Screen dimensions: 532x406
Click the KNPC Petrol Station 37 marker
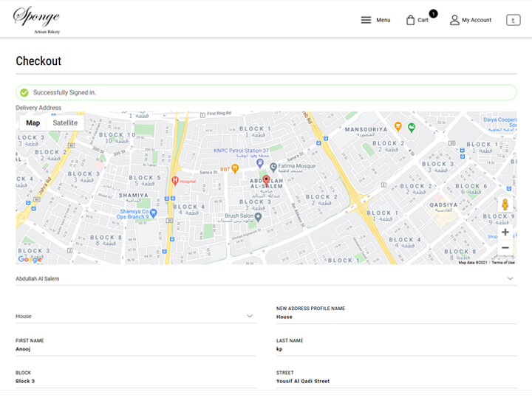point(260,163)
